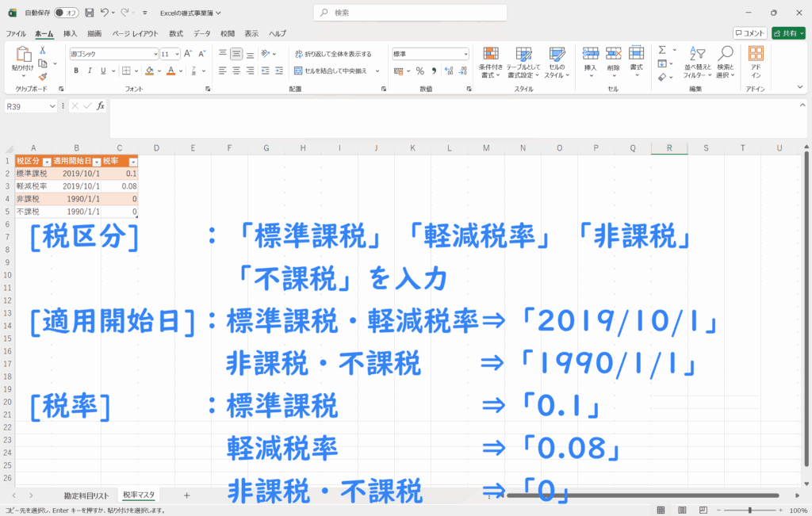Open the 挿入 (Insert) ribbon tab
This screenshot has width=812, height=516.
pos(70,34)
